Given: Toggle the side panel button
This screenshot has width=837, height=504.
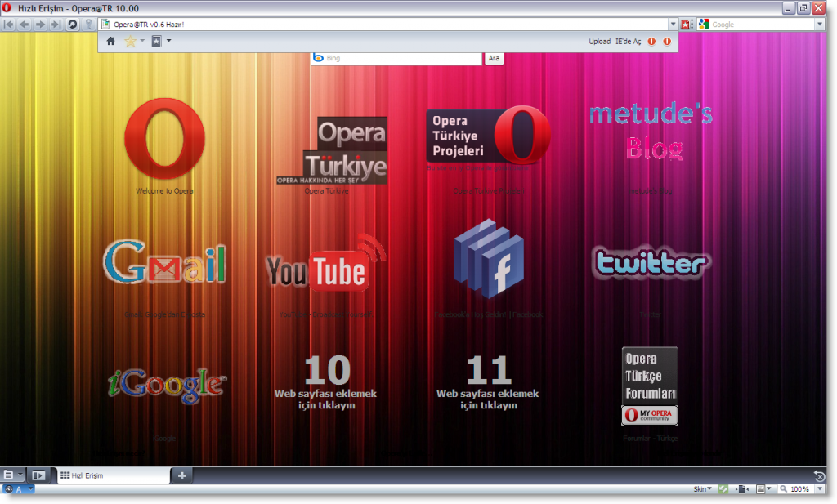Looking at the screenshot, I should (38, 475).
